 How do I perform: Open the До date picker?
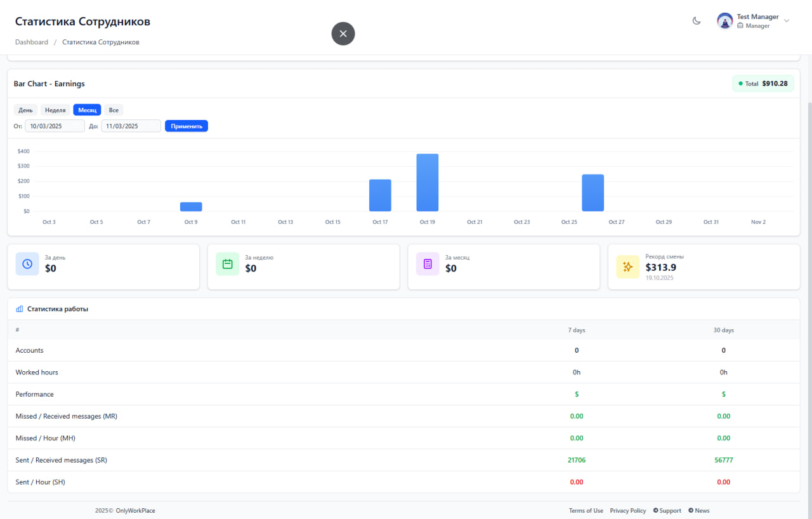131,126
